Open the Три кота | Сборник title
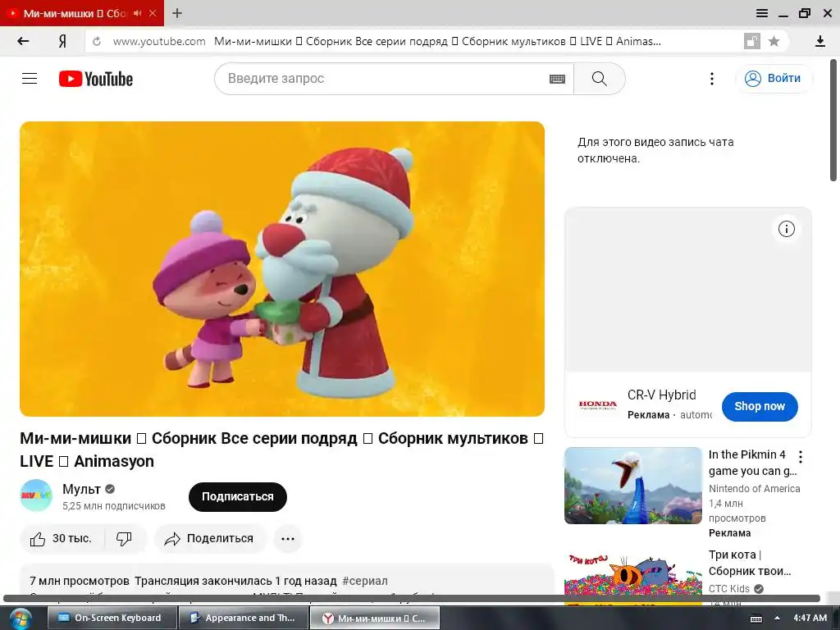Screen dimensions: 840x630 (x=750, y=563)
